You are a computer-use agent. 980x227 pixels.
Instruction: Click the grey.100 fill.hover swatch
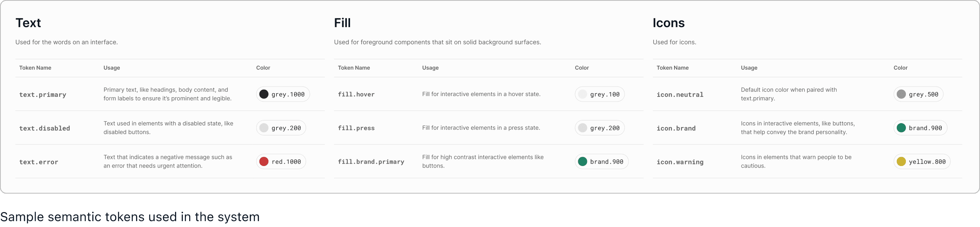pyautogui.click(x=582, y=94)
